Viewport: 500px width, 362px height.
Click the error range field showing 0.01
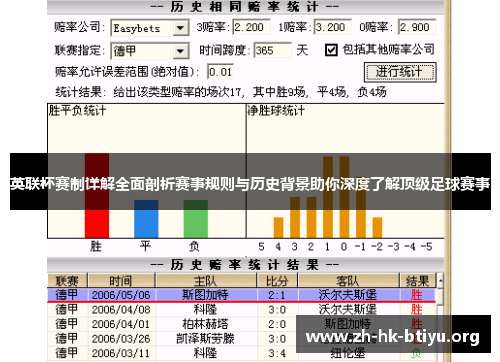pyautogui.click(x=220, y=72)
